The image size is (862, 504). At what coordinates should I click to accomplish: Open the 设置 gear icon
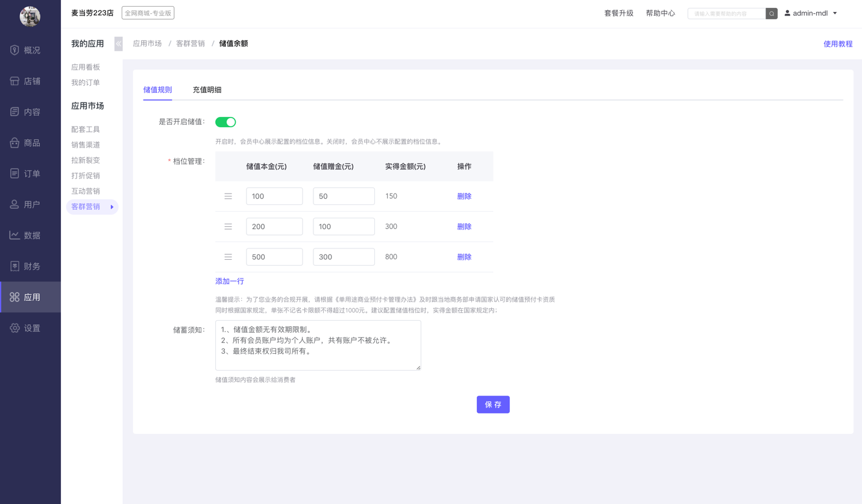14,328
